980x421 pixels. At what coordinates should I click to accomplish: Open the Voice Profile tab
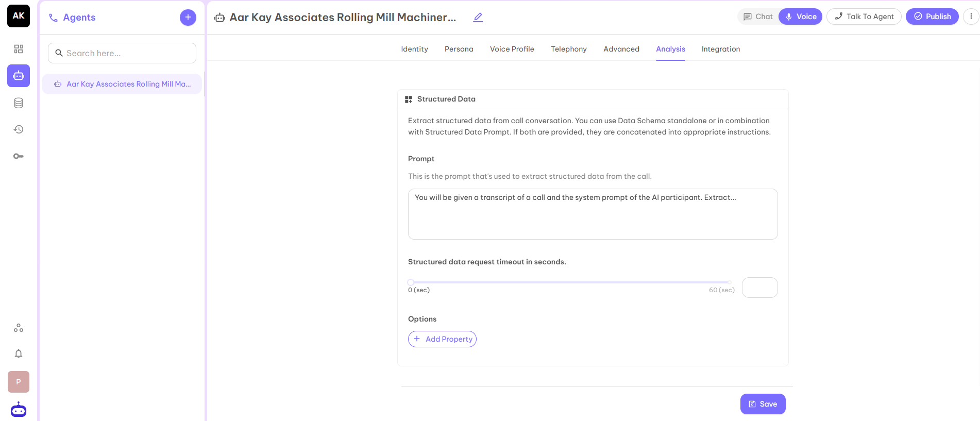512,49
